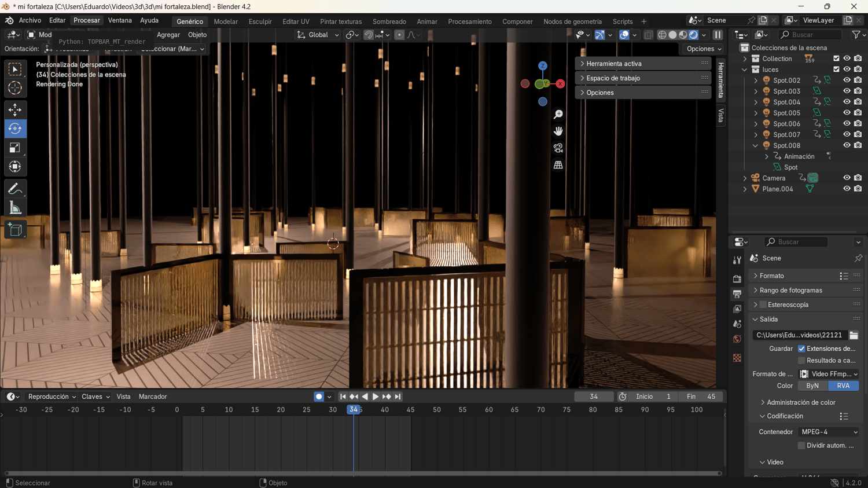Select the Annotate pencil tool
The image size is (868, 488).
(x=15, y=189)
